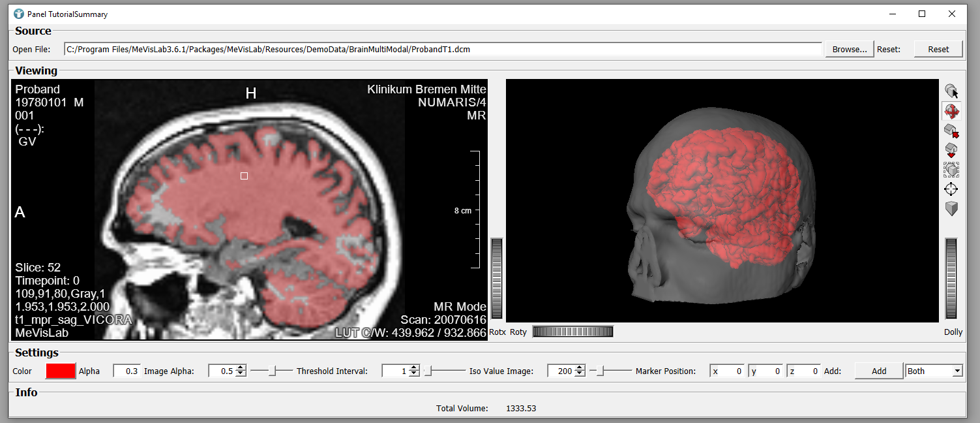Click the Roty horizontal thumbwheel
This screenshot has width=980, height=423.
[x=572, y=332]
